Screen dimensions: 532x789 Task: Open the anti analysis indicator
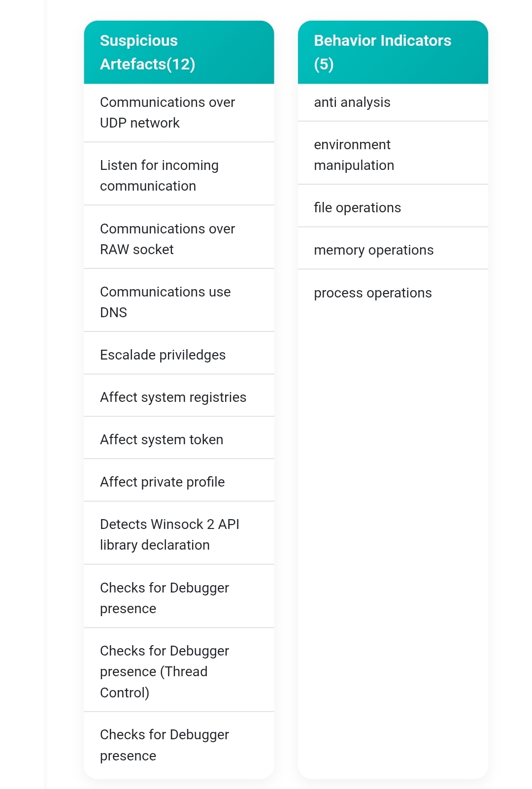(393, 102)
